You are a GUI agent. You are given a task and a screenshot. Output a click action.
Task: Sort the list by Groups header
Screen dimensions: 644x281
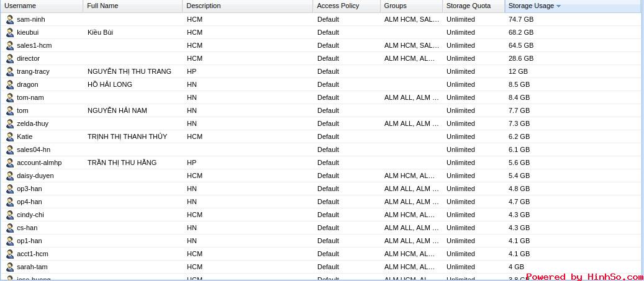point(412,6)
